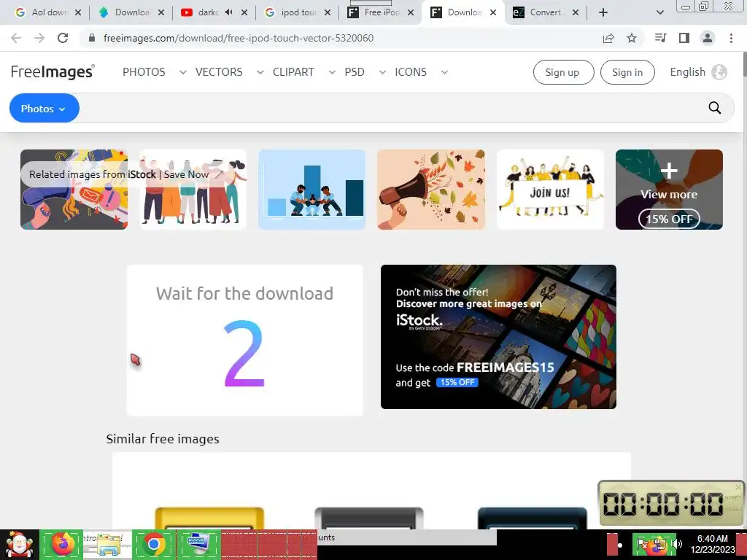Viewport: 747px width, 560px height.
Task: Click the globe language icon
Action: coord(719,72)
